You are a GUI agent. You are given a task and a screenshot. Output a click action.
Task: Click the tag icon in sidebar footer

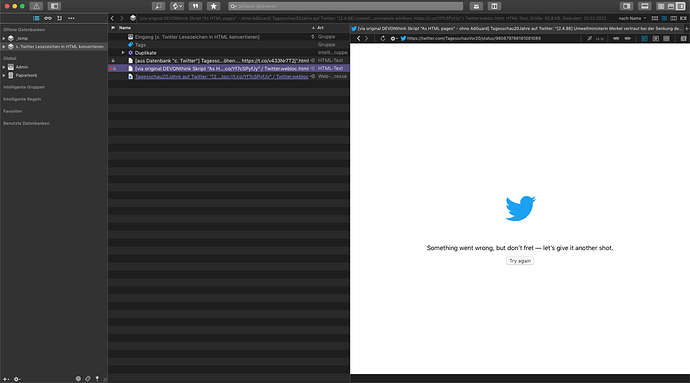pos(88,379)
